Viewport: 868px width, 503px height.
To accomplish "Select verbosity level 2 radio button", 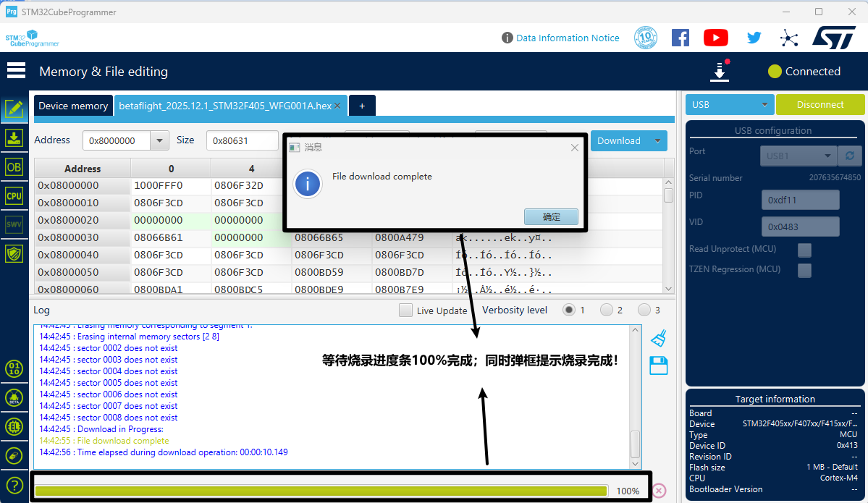I will (607, 310).
